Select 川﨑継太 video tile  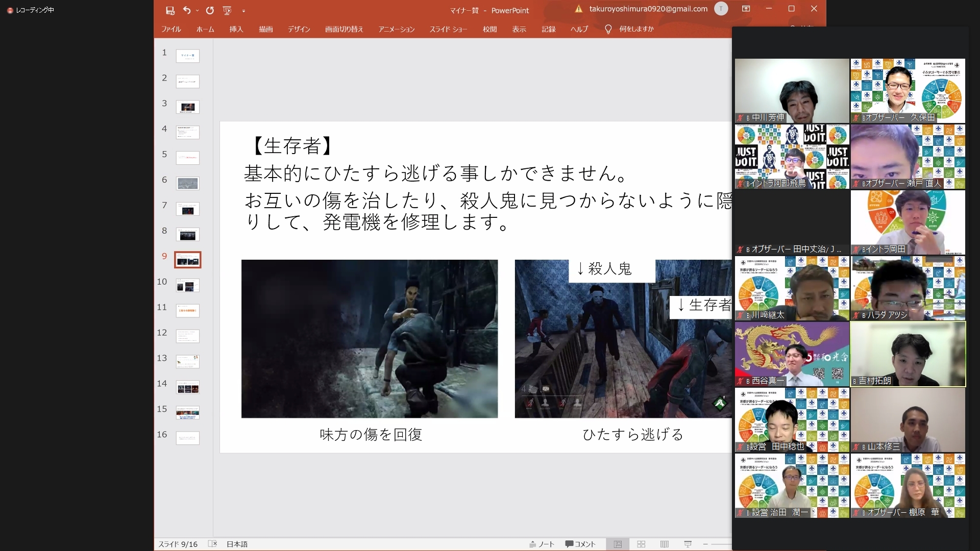(792, 288)
